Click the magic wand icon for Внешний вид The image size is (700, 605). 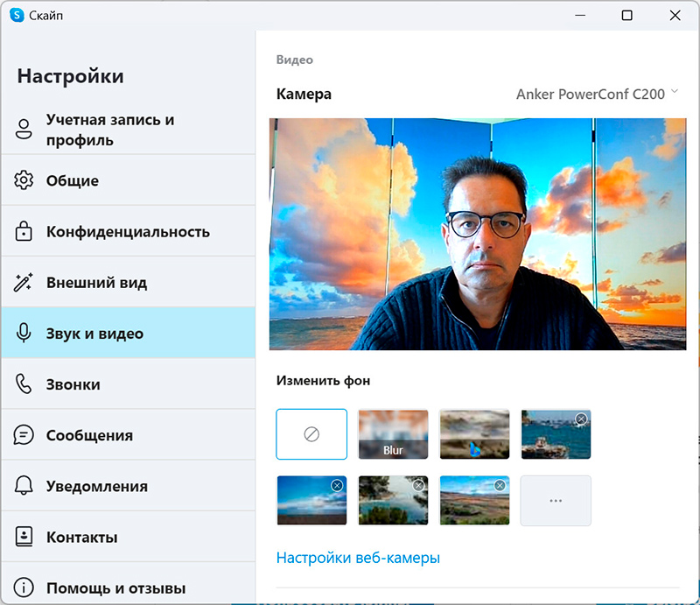pos(24,283)
